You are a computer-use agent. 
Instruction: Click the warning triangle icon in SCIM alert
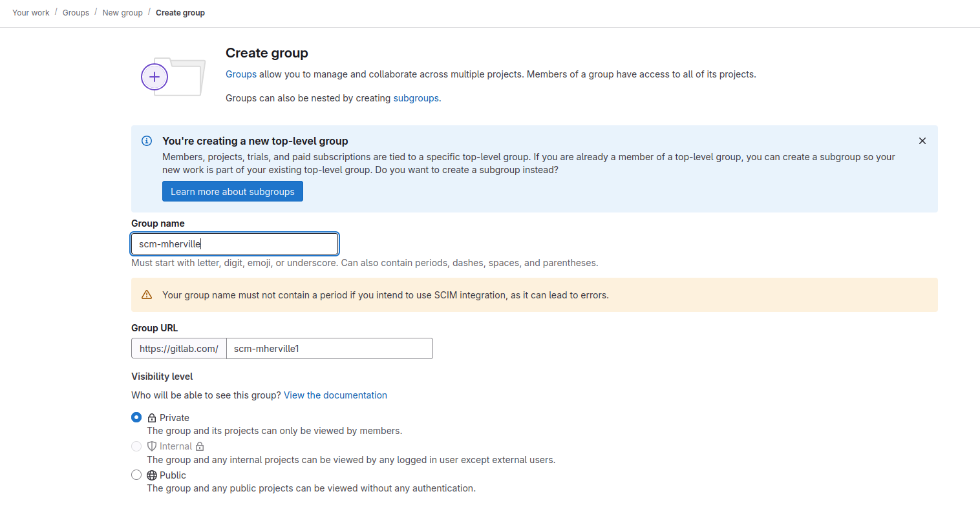(147, 295)
